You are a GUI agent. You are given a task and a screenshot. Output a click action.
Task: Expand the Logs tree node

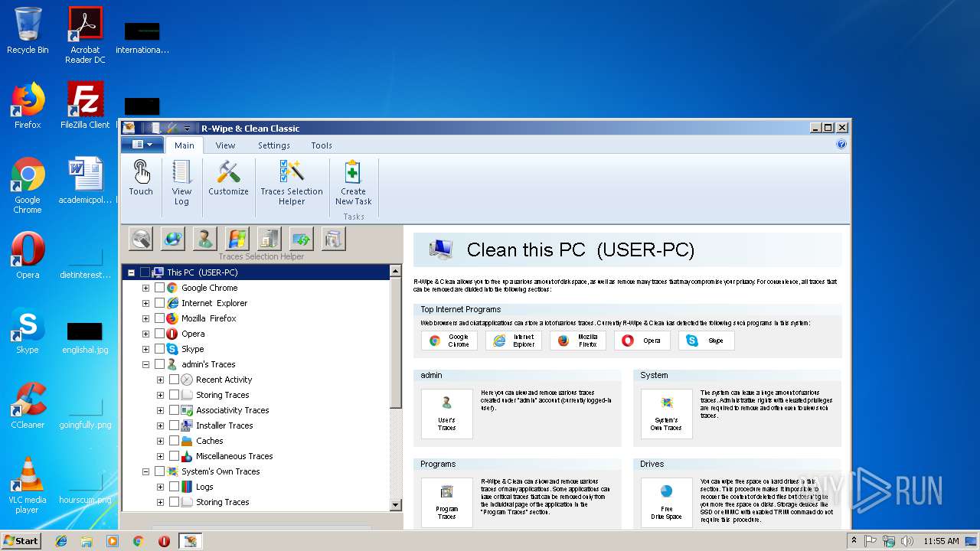tap(160, 487)
